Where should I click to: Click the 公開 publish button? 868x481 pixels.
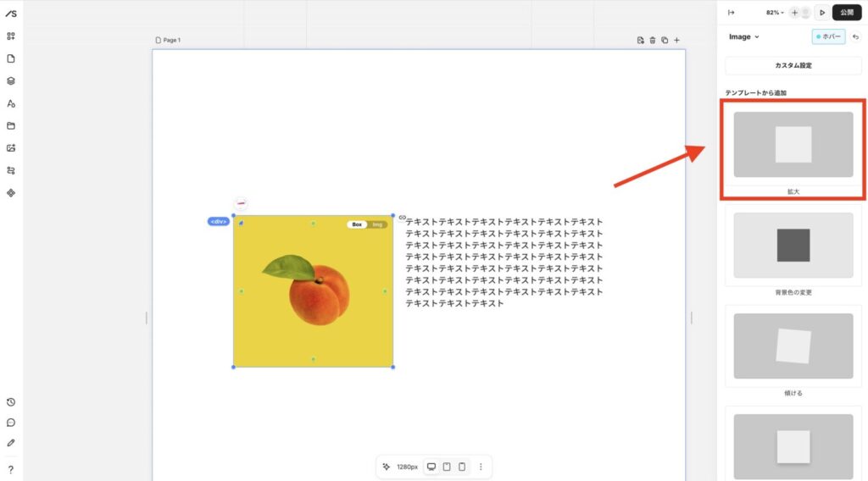847,13
